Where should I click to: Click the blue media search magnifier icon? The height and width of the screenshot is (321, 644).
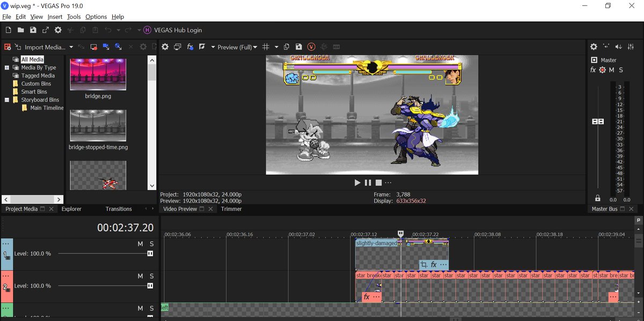tap(118, 47)
